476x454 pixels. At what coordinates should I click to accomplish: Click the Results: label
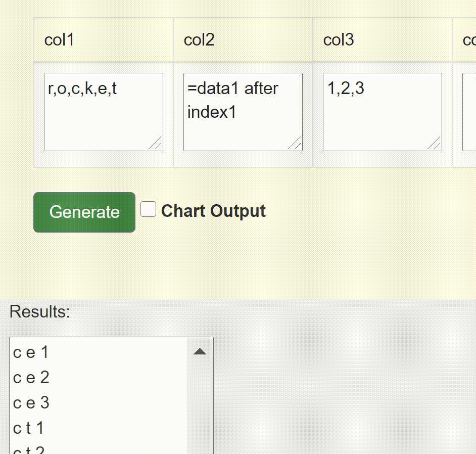[x=40, y=312]
